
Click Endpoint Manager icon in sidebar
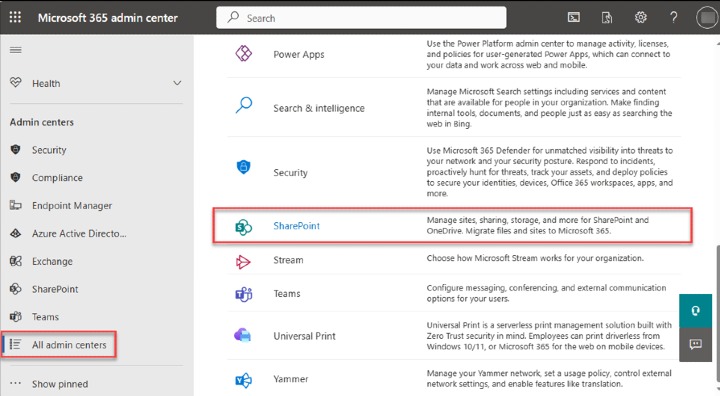pyautogui.click(x=16, y=205)
